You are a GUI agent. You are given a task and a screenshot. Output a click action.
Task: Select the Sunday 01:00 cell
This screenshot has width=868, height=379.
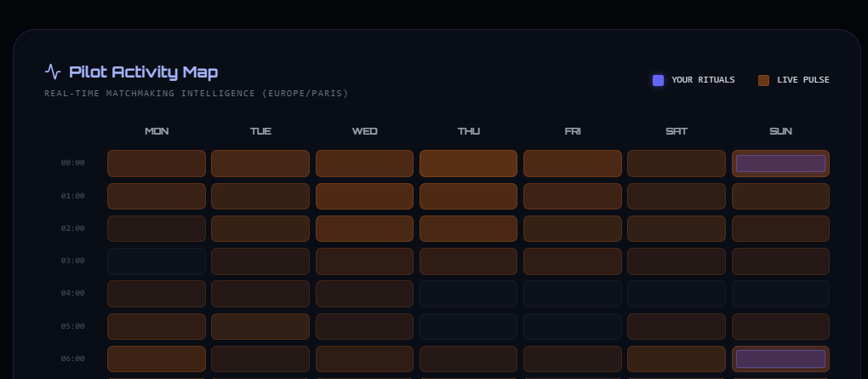[780, 196]
